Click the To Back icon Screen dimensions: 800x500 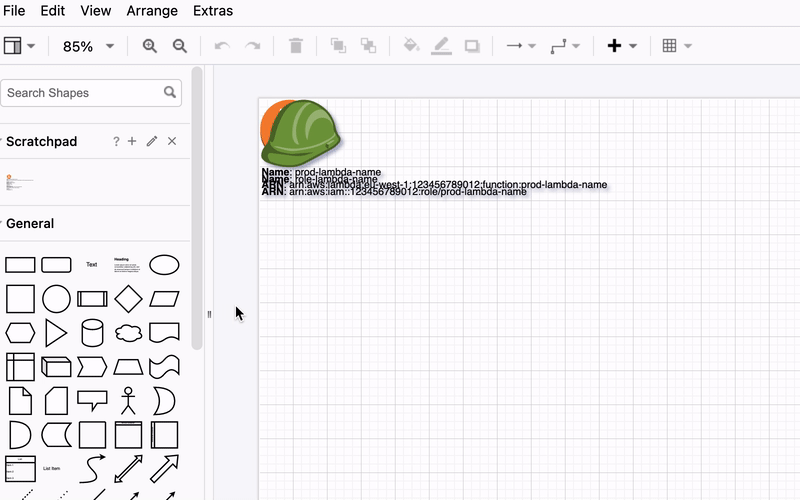point(368,46)
